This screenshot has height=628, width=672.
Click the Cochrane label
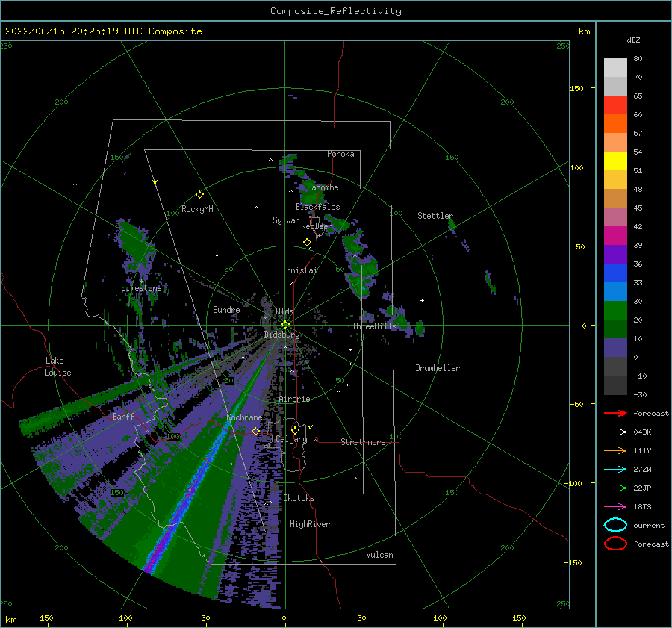(244, 417)
